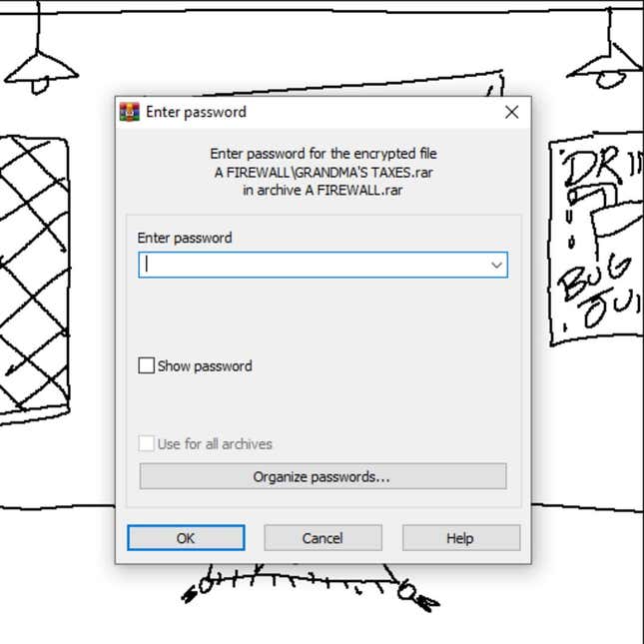Click the GRANDMA'S TAXES.rar file name text

tap(363, 172)
